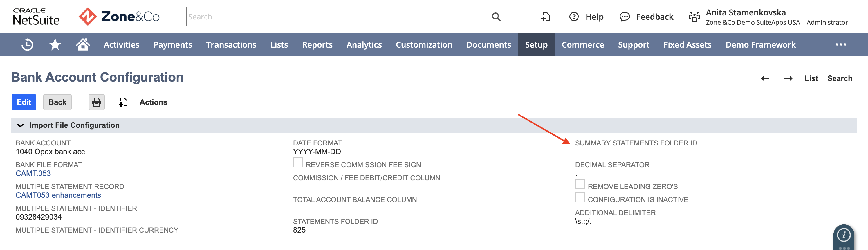The image size is (868, 250).
Task: Click the Zone&Co logo
Action: tap(119, 17)
